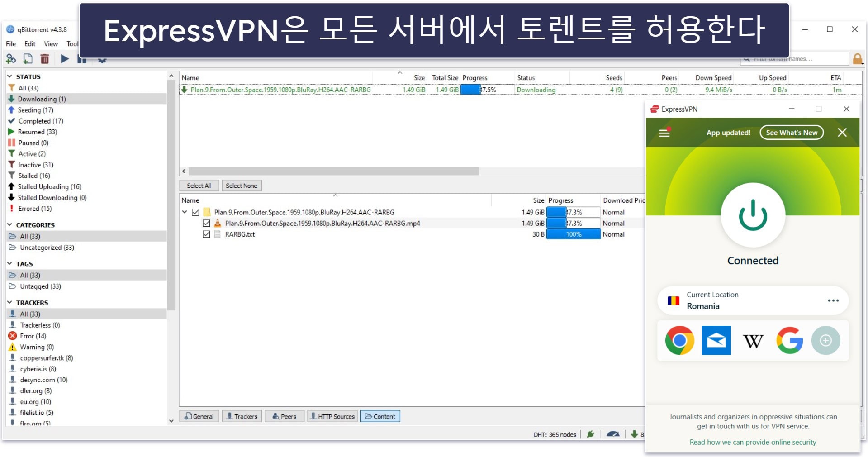The width and height of the screenshot is (868, 457).
Task: Open the Mail shortcut in ExpressVPN
Action: pyautogui.click(x=716, y=340)
